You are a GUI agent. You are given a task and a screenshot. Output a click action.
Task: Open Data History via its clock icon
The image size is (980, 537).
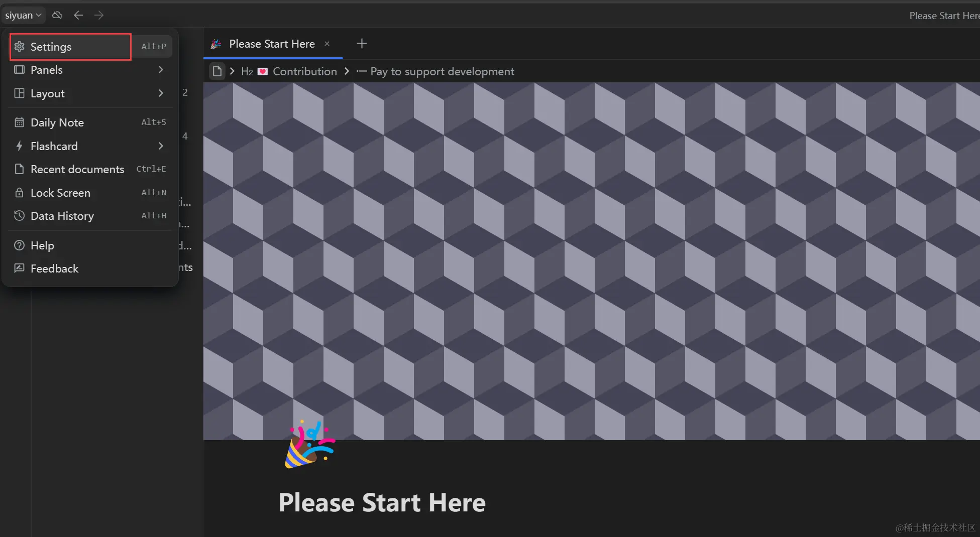19,215
